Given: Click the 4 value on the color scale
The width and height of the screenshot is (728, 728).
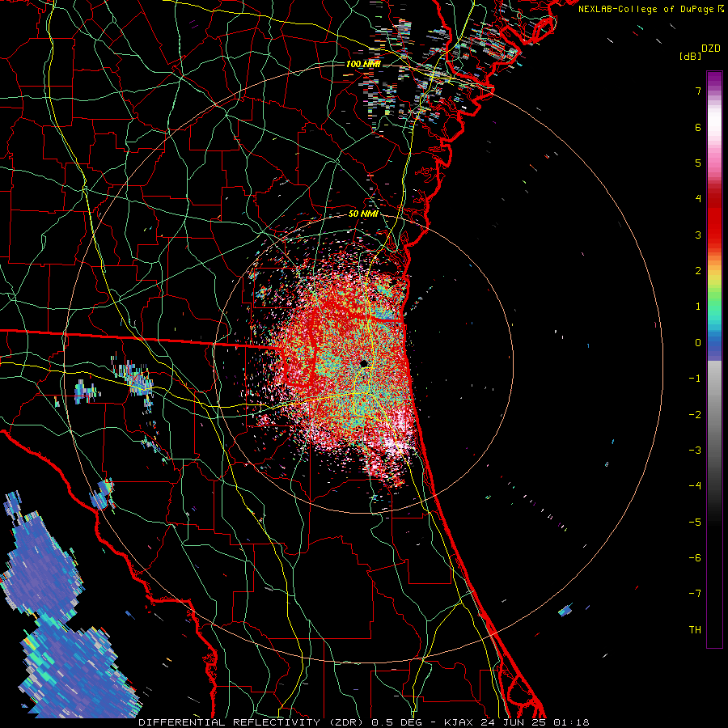Looking at the screenshot, I should click(x=698, y=199).
